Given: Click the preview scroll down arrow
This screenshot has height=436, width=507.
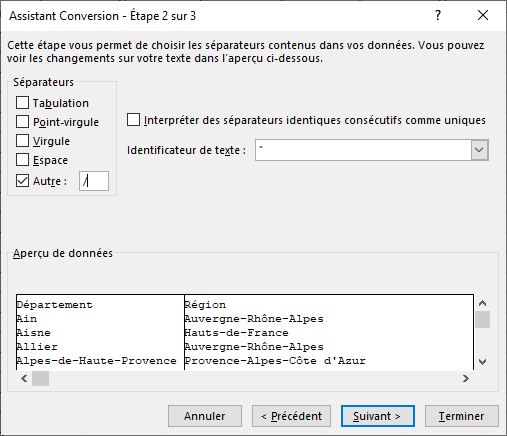Looking at the screenshot, I should [x=482, y=362].
